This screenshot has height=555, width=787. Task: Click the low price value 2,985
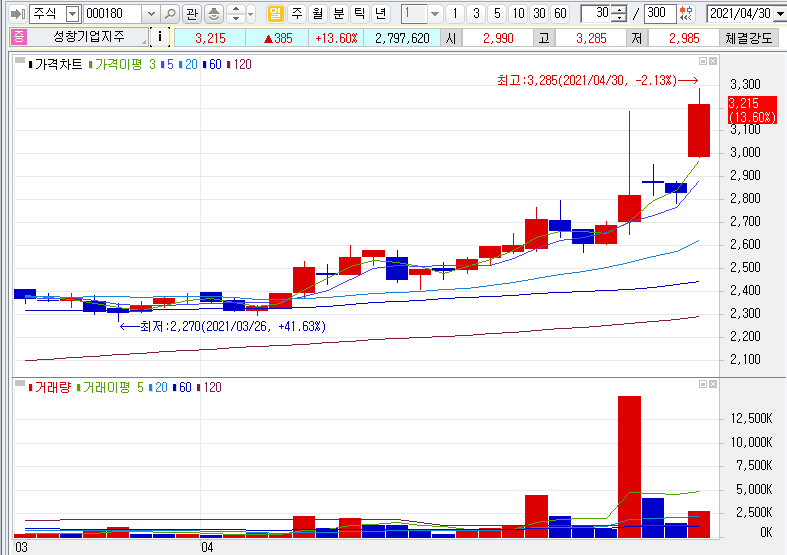pyautogui.click(x=684, y=38)
